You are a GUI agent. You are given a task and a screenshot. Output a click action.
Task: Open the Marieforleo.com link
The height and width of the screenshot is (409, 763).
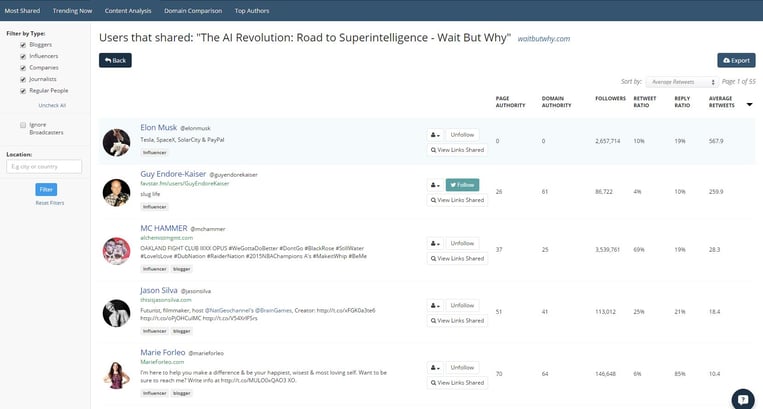162,362
